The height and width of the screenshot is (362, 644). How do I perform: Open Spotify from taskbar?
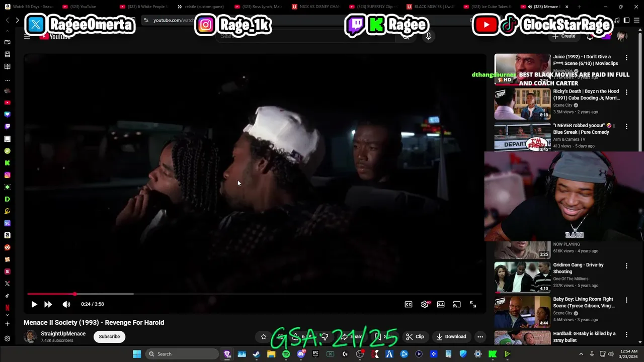click(286, 354)
